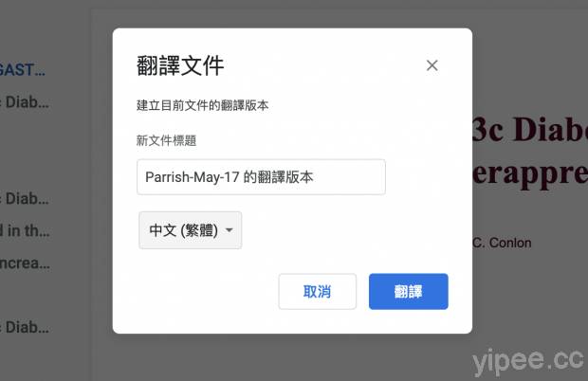Image resolution: width=588 pixels, height=381 pixels.
Task: Select the 'in th…' outline entry
Action: click(25, 230)
